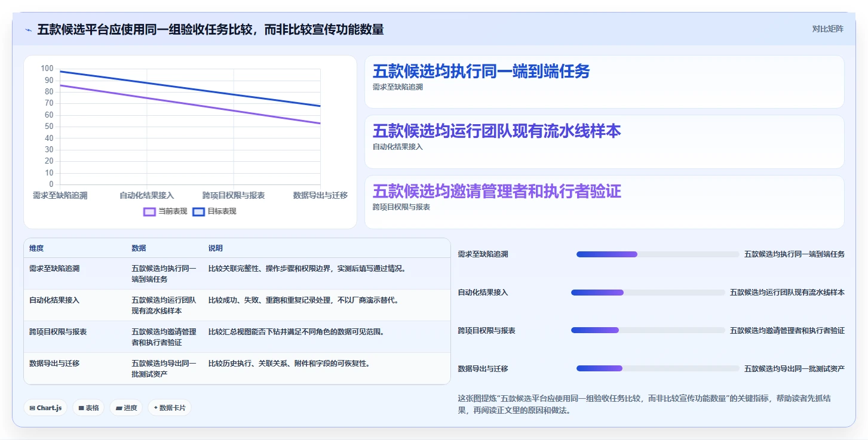Click the 维度 table column header
This screenshot has width=868, height=440.
coord(36,248)
